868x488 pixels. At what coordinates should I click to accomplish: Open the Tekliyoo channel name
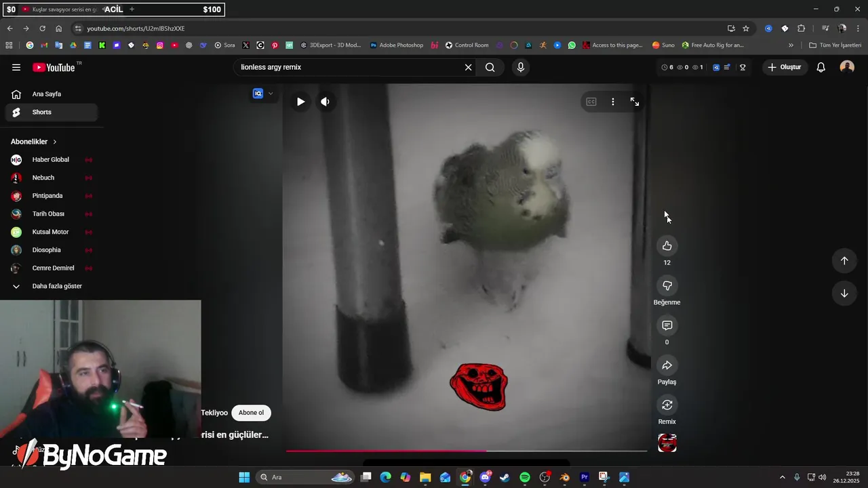214,413
